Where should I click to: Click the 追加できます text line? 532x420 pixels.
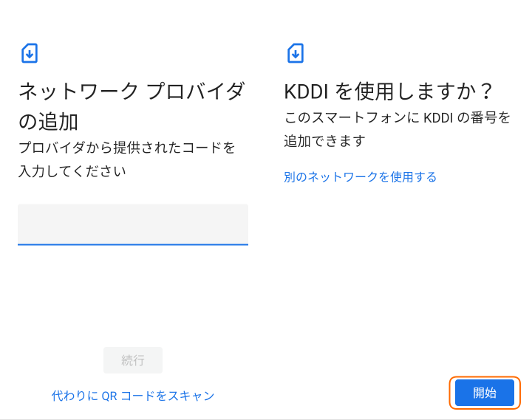pyautogui.click(x=325, y=141)
